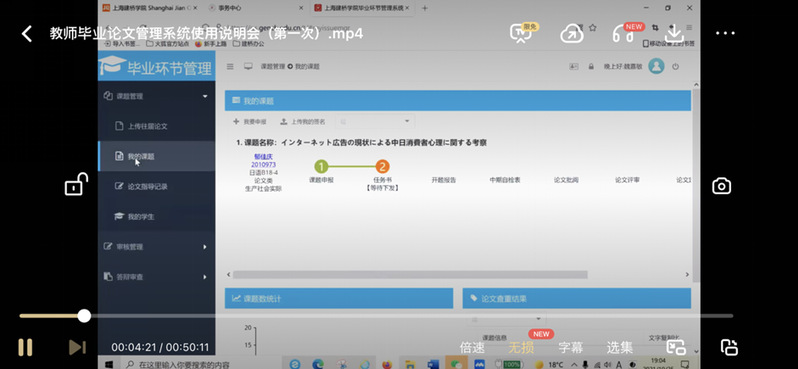This screenshot has width=798, height=369.
Task: Capture a screenshot with camera icon
Action: coord(721,186)
